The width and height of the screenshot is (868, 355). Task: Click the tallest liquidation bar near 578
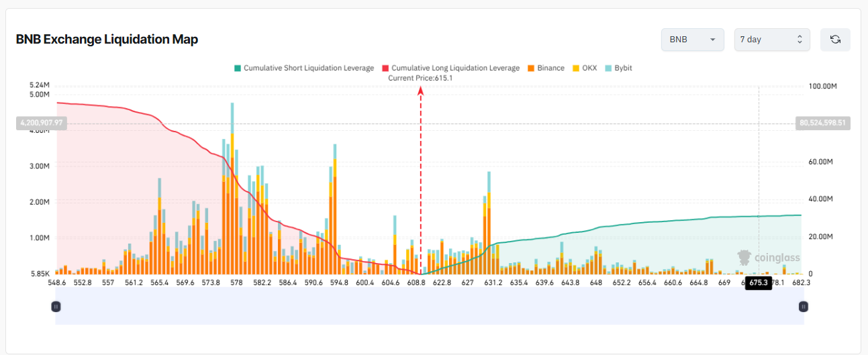(x=232, y=189)
